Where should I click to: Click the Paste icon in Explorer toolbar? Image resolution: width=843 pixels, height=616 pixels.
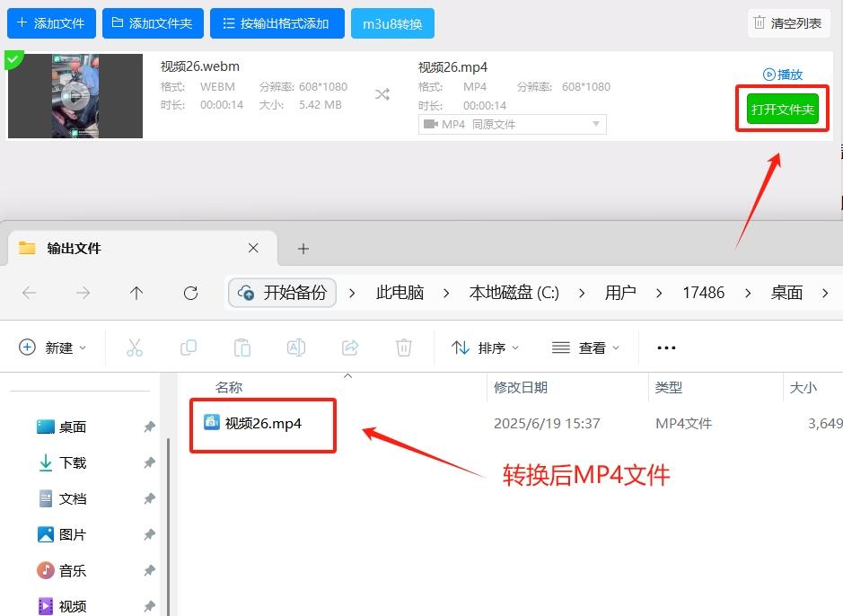click(x=242, y=348)
